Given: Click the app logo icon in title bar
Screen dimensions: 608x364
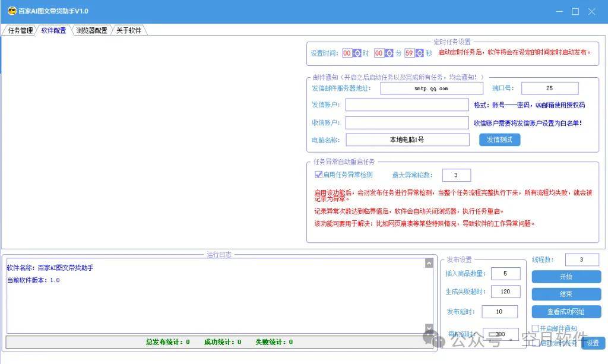Looking at the screenshot, I should coord(12,11).
